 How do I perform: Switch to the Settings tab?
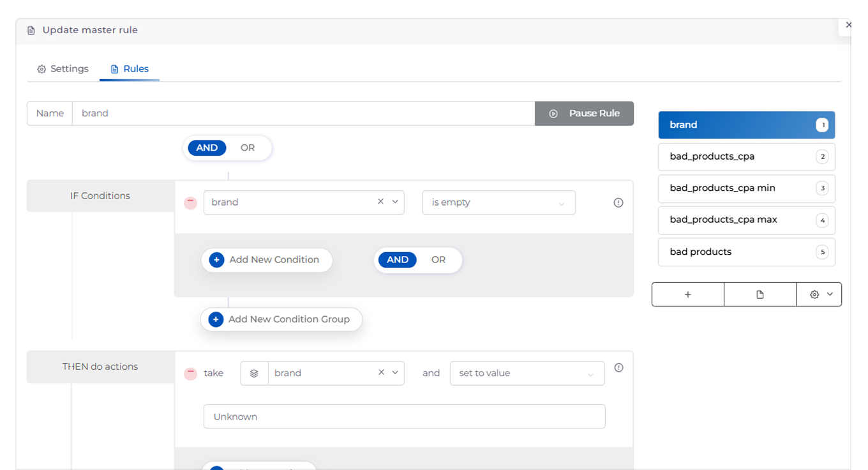(63, 69)
